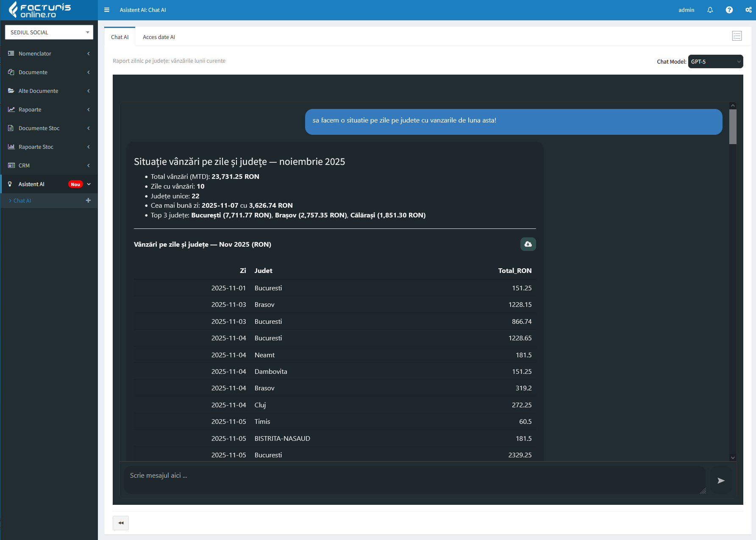Open the notifications bell
The image size is (756, 540).
tap(710, 10)
